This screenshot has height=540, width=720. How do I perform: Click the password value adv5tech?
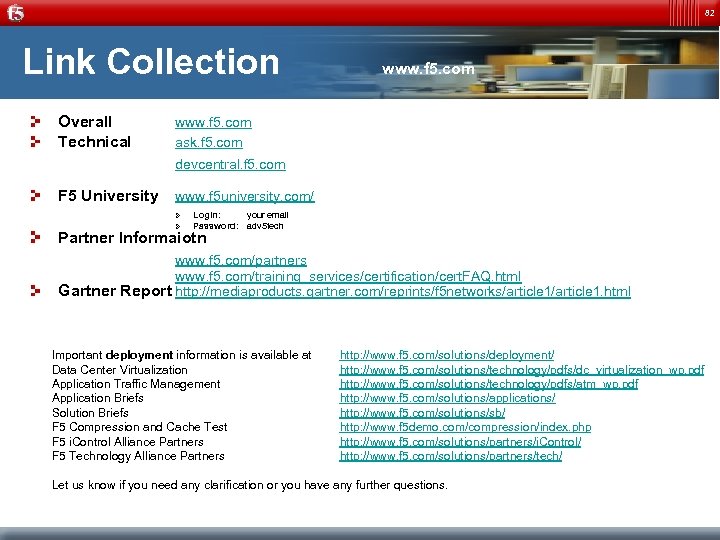(x=265, y=226)
